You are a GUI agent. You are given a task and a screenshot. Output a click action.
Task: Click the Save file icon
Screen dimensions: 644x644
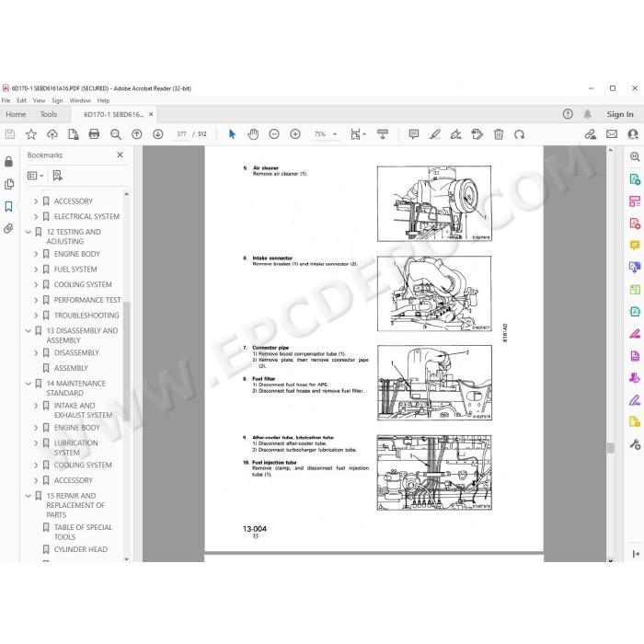click(10, 134)
